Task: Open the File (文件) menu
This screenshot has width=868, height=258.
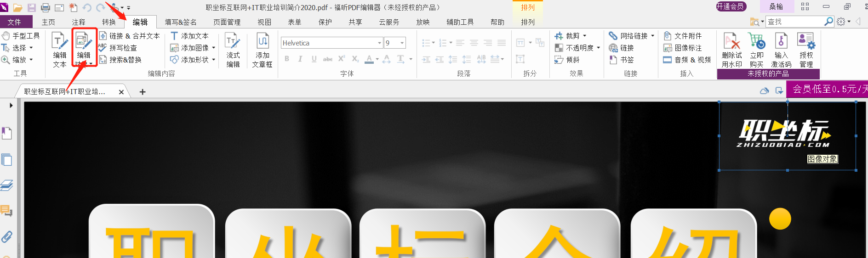Action: coord(14,22)
